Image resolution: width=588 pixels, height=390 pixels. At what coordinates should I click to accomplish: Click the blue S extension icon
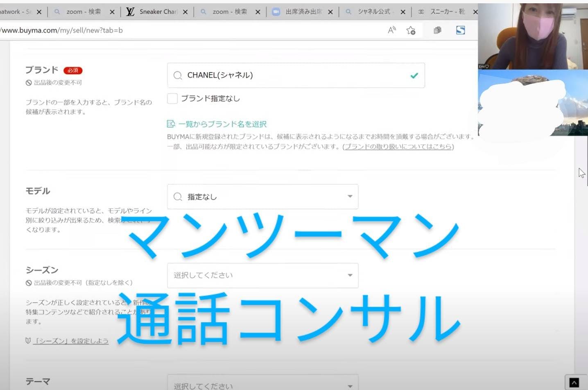461,30
